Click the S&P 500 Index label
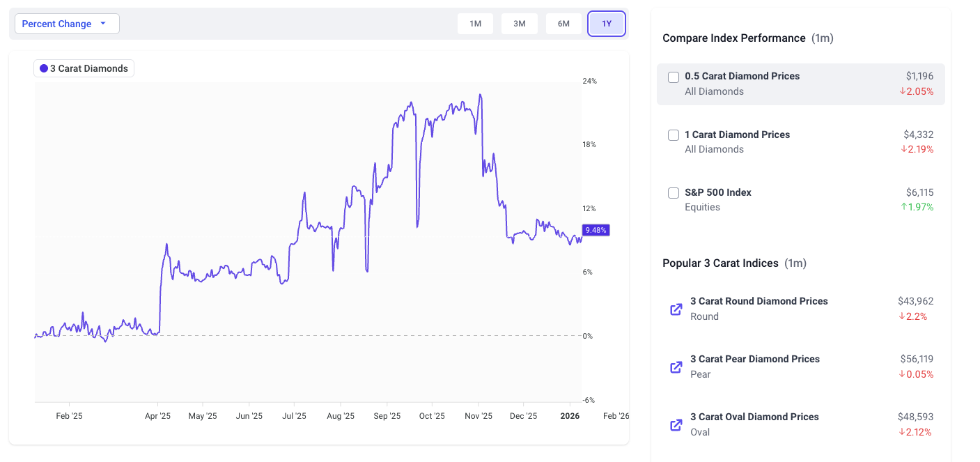 click(x=718, y=192)
